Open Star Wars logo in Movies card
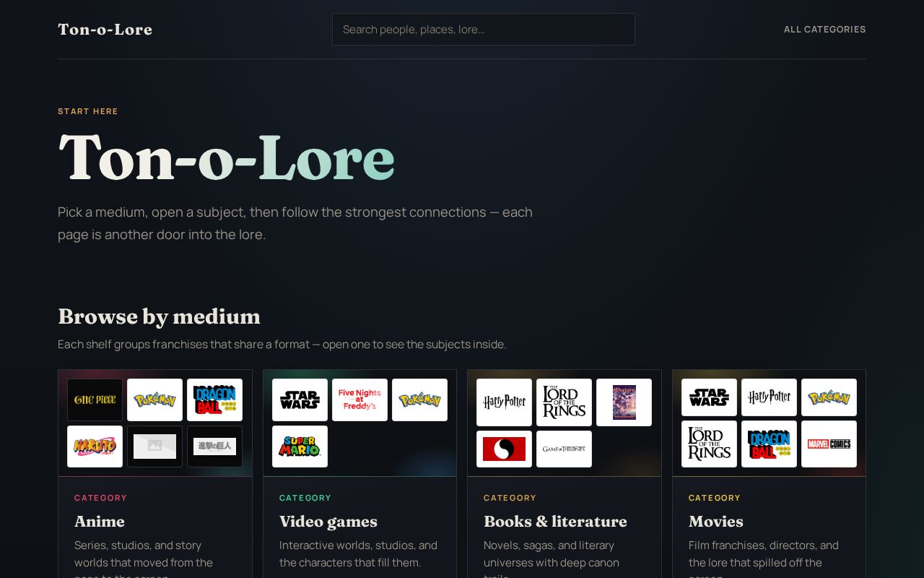Screen dimensions: 924x578 (x=709, y=397)
